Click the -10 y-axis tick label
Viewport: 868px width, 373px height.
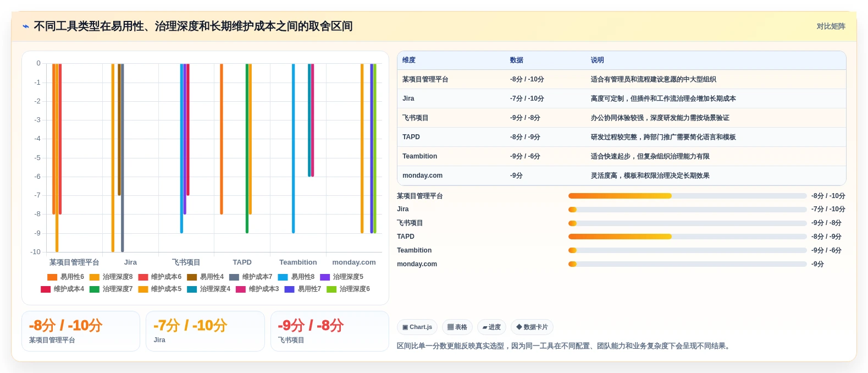[x=36, y=252]
